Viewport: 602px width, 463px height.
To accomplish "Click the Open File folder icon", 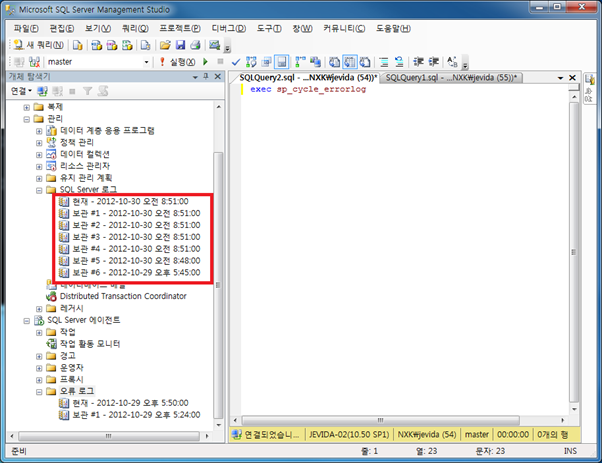I will click(x=165, y=45).
